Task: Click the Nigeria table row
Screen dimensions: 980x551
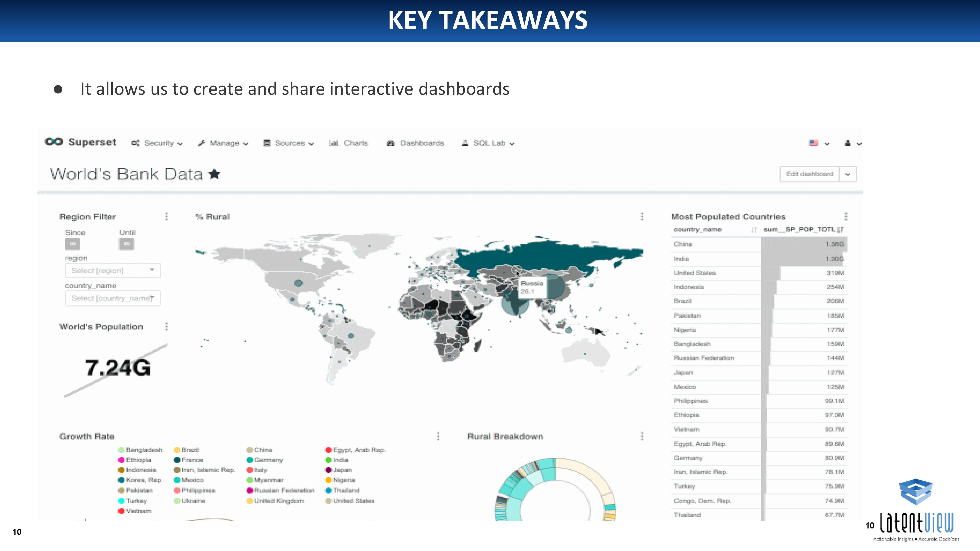Action: [x=759, y=330]
